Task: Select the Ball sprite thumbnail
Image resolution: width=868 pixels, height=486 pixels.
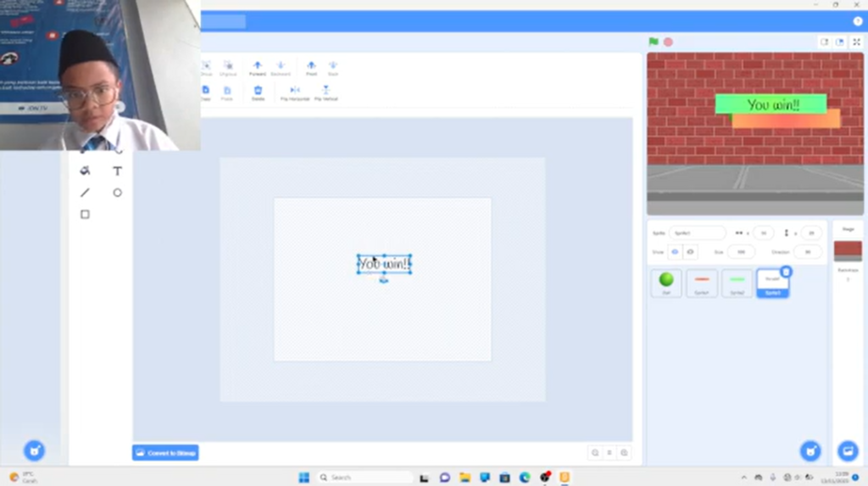Action: pos(666,282)
